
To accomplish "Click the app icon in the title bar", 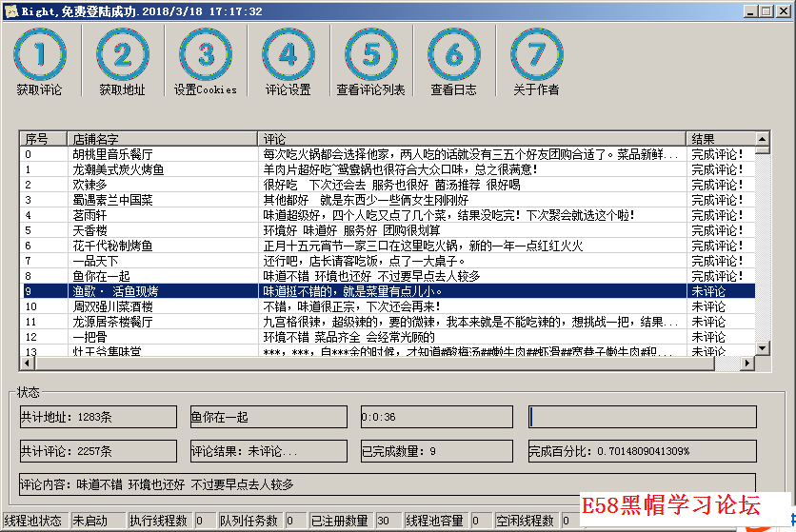I will [11, 10].
